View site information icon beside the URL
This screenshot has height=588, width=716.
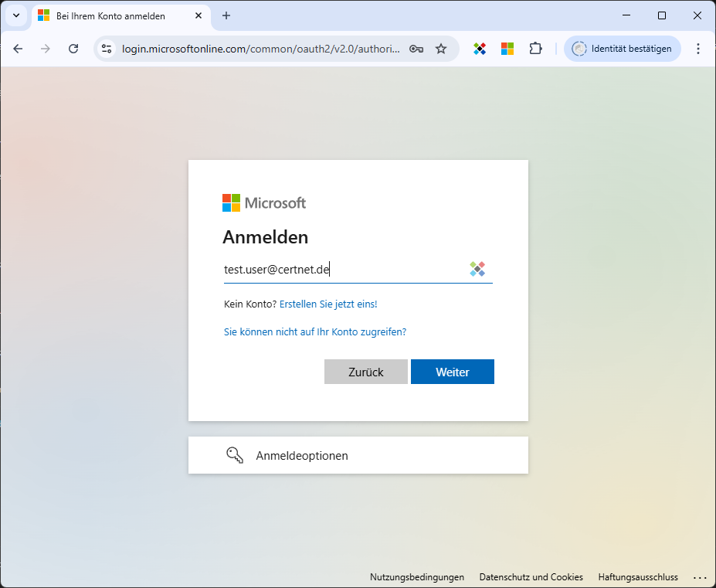107,49
